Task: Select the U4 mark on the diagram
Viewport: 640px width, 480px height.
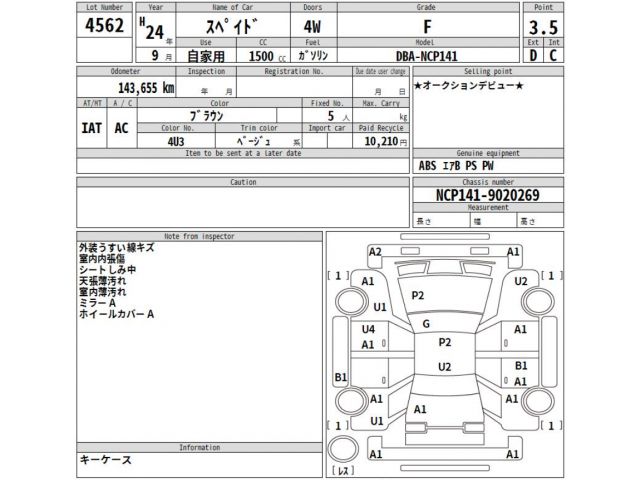Action: (x=368, y=329)
